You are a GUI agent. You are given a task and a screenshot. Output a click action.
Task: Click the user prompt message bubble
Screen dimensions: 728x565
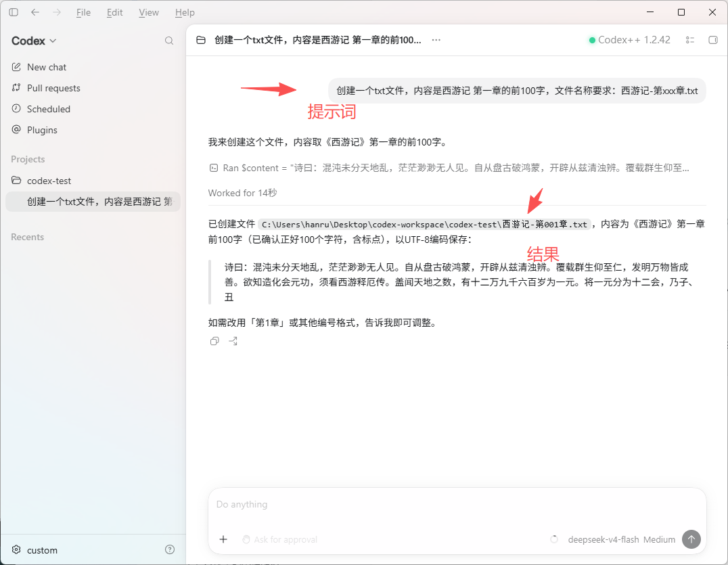tap(517, 91)
